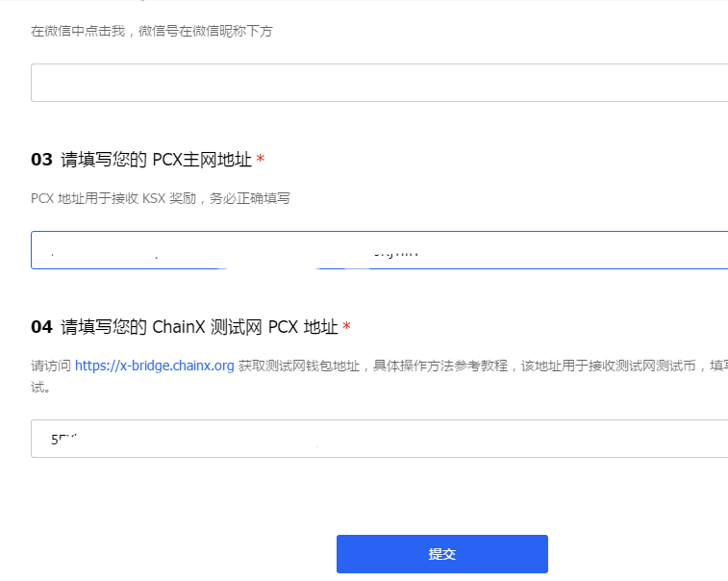Click the blue 提交 submit button
The height and width of the screenshot is (581, 728).
pyautogui.click(x=442, y=554)
